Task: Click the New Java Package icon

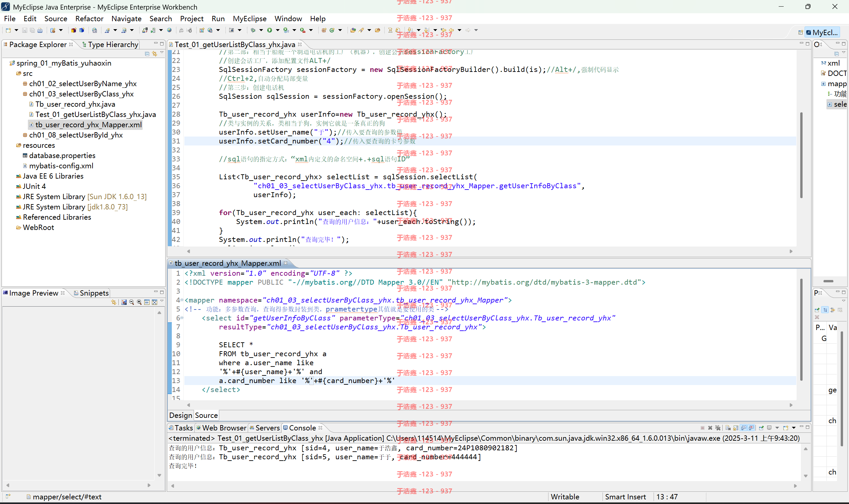Action: [x=324, y=30]
